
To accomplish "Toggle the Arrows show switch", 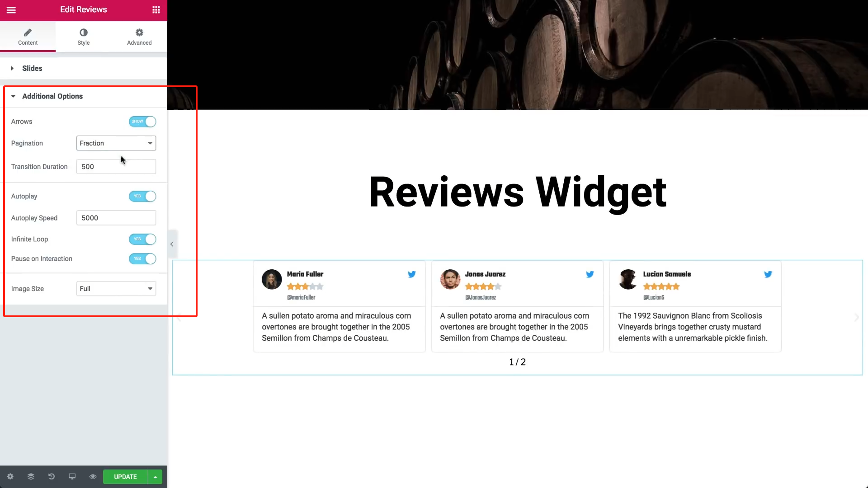I will tap(142, 122).
